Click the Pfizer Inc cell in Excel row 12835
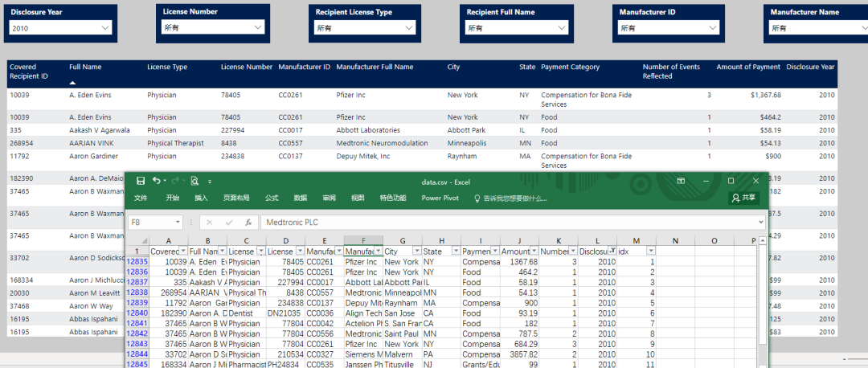 [x=363, y=262]
